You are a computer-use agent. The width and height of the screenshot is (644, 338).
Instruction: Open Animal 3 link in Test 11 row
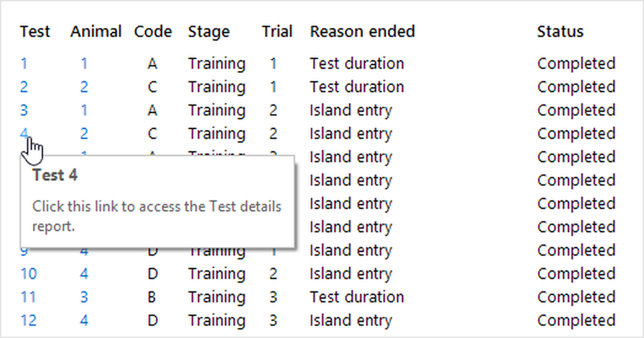point(84,297)
